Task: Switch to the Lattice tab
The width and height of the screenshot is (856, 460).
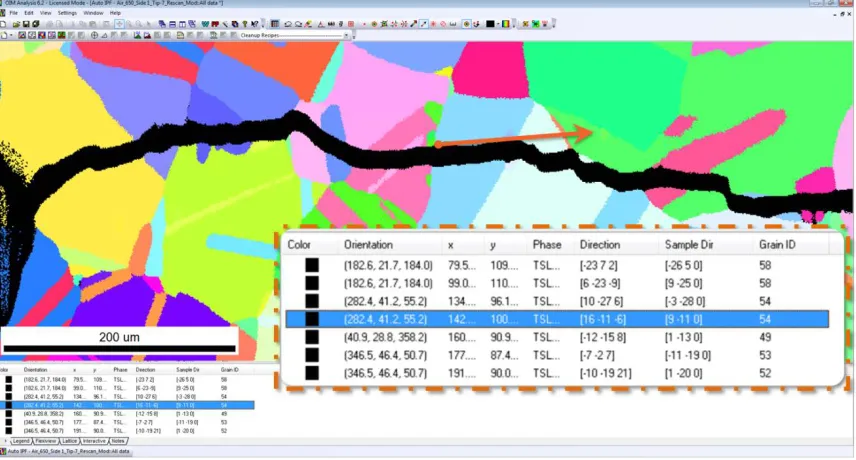Action: [69, 441]
